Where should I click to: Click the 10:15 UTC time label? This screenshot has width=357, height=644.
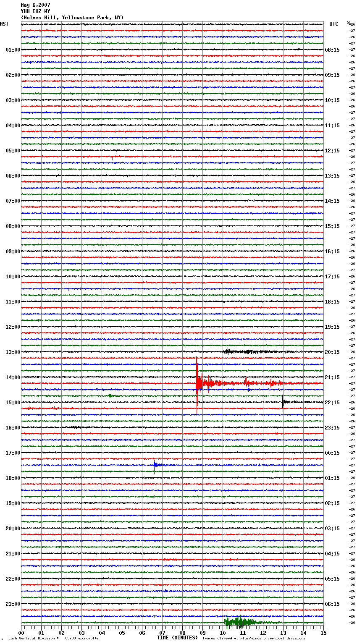click(x=332, y=100)
